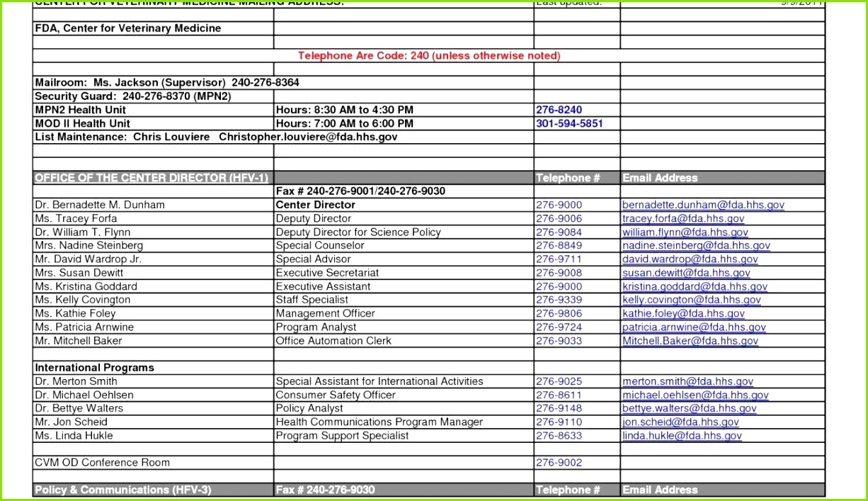Viewport: 868px width, 501px height.
Task: Open linda.hukle@fda.hhs.gov email link
Action: 682,436
